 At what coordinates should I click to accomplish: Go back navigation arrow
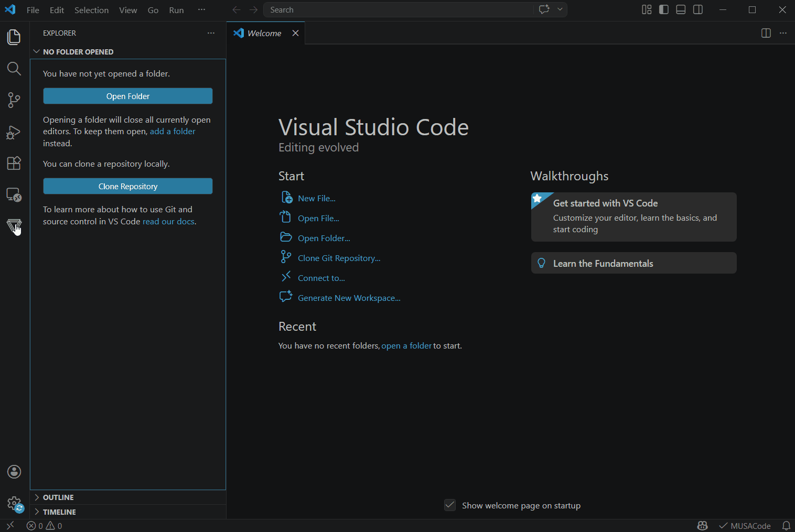(x=237, y=9)
